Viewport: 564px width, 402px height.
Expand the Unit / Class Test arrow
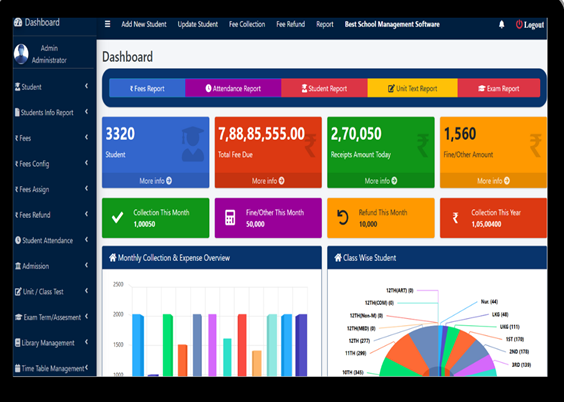[86, 291]
